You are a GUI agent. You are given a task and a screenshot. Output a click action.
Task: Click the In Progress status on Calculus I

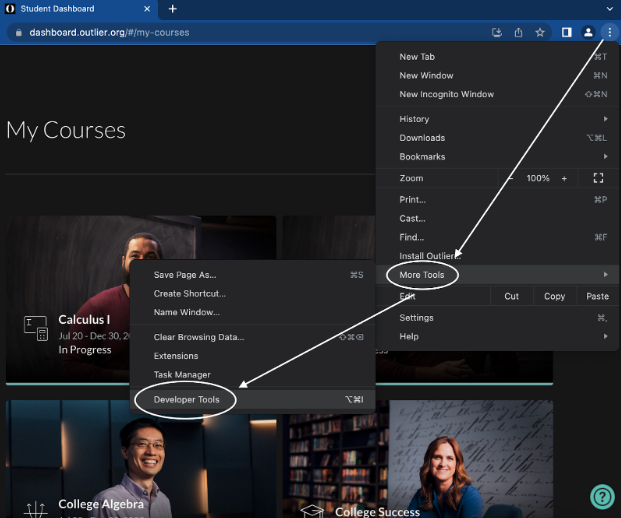pyautogui.click(x=85, y=350)
